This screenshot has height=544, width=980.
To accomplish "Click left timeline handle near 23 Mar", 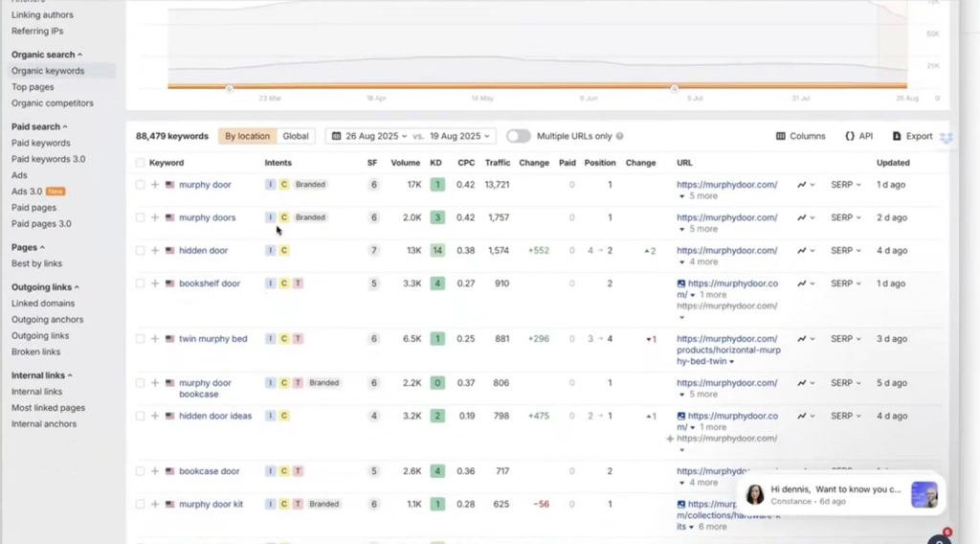I will (x=230, y=88).
